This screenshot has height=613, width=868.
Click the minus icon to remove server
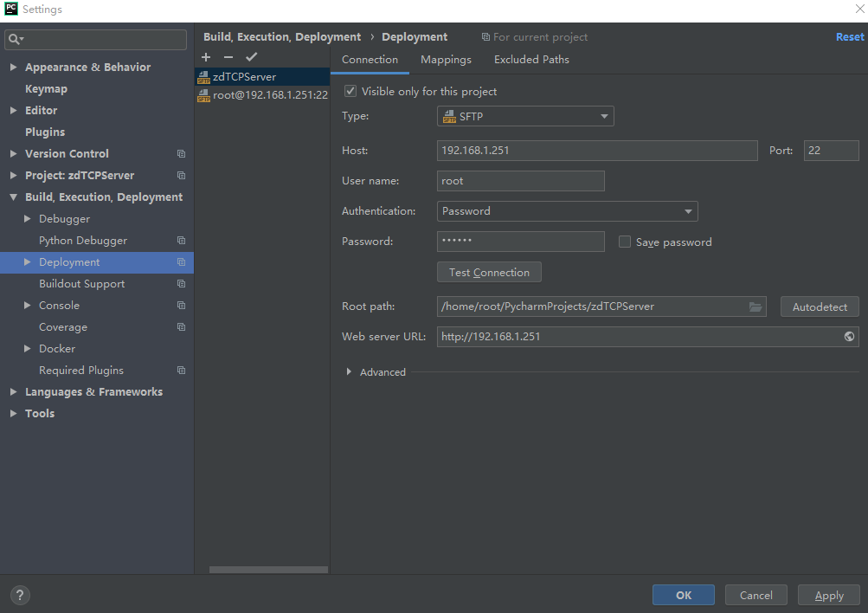(x=228, y=57)
